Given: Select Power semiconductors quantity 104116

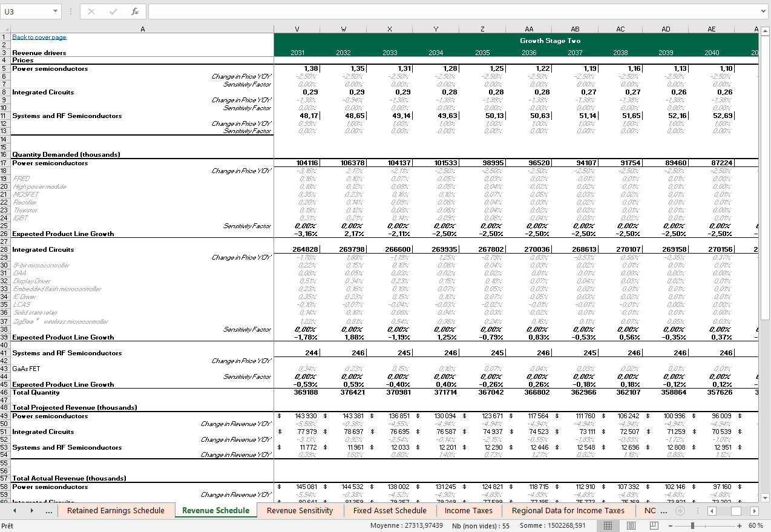Looking at the screenshot, I should click(x=297, y=163).
